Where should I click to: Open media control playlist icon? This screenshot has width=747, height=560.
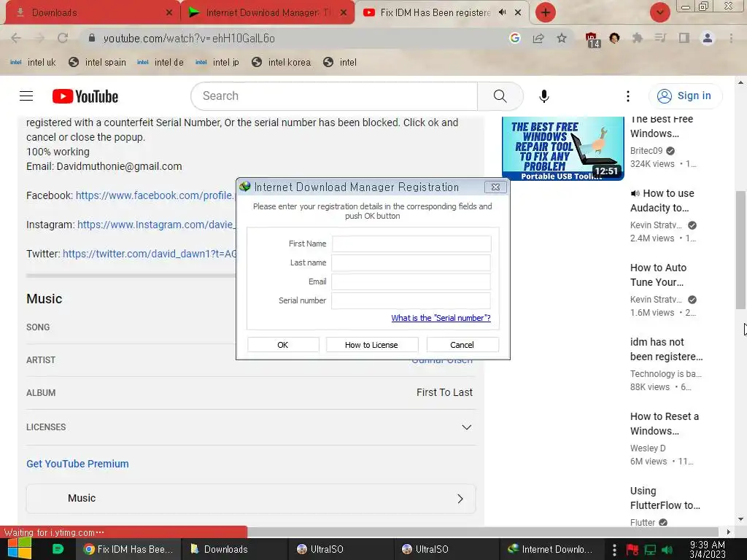point(660,38)
